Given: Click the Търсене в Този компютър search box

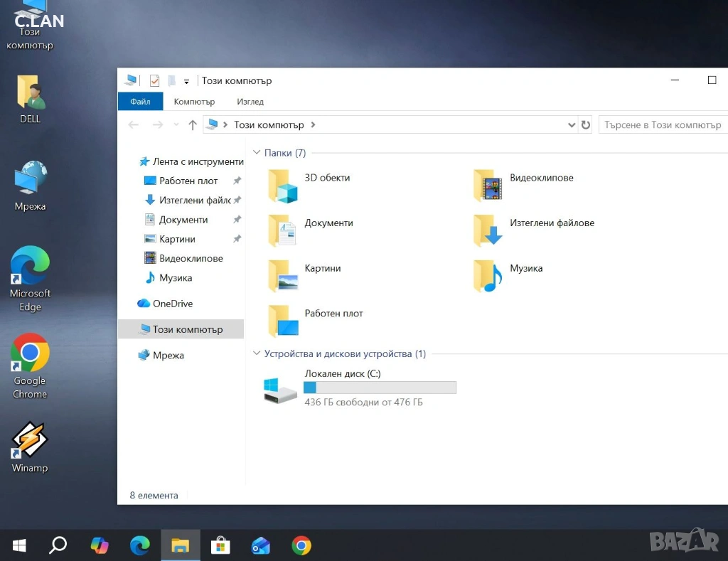Looking at the screenshot, I should pyautogui.click(x=661, y=125).
